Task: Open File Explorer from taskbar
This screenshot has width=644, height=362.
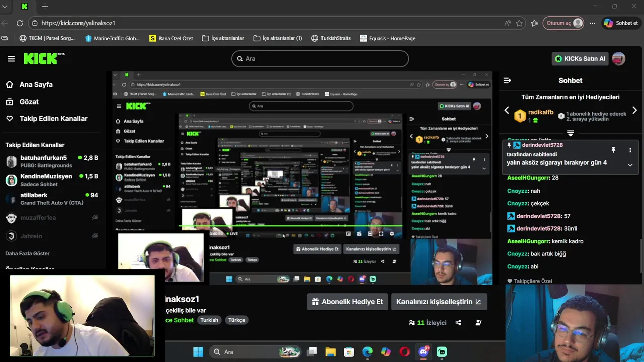Action: coord(330,352)
